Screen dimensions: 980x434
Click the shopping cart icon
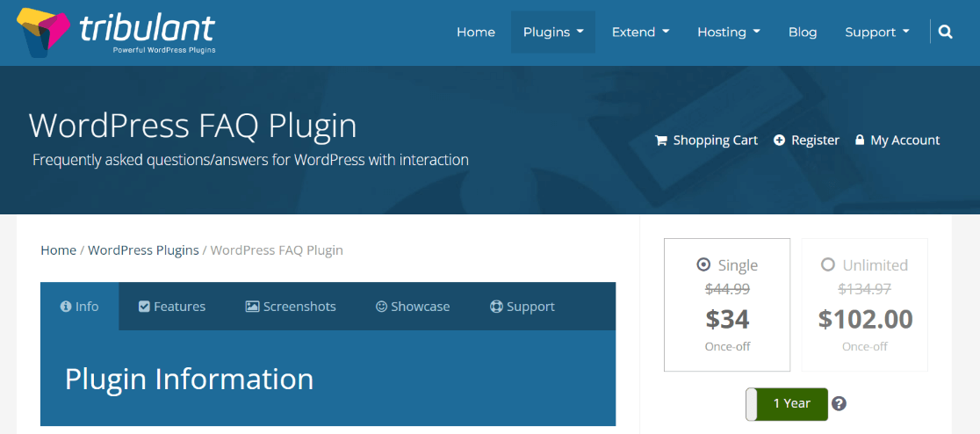coord(660,141)
